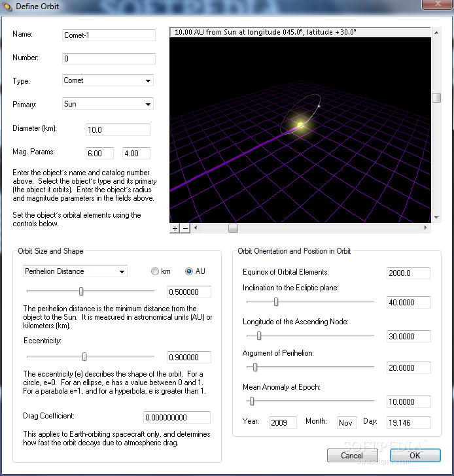Click the right arrow of preview horizontal scrollbar
Screen dimensions: 454x476
click(425, 228)
